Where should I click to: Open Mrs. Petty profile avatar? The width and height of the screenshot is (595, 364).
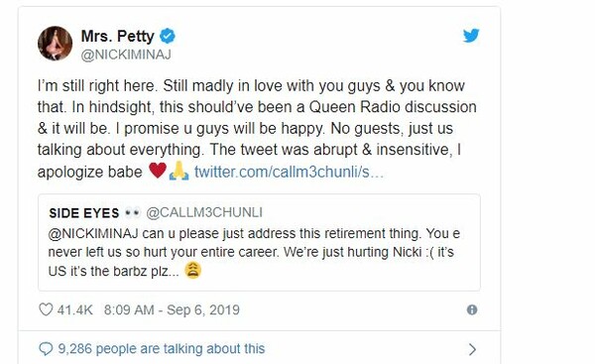(55, 44)
